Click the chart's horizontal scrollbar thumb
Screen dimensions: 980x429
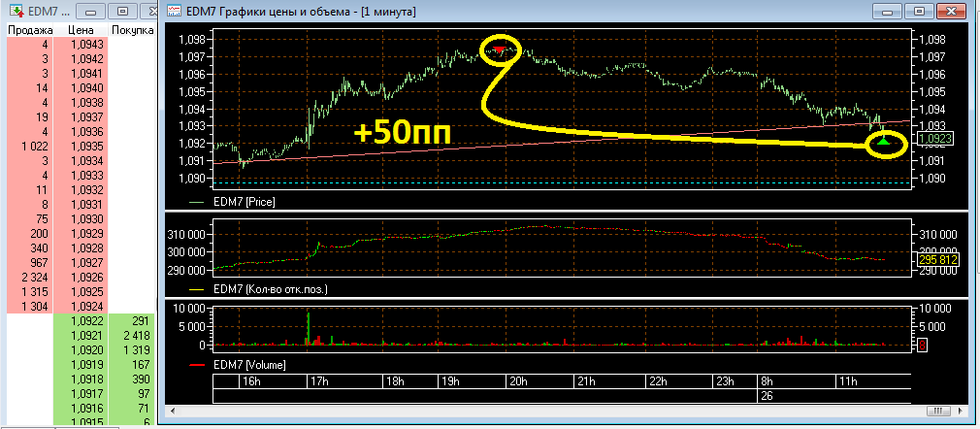(x=937, y=411)
